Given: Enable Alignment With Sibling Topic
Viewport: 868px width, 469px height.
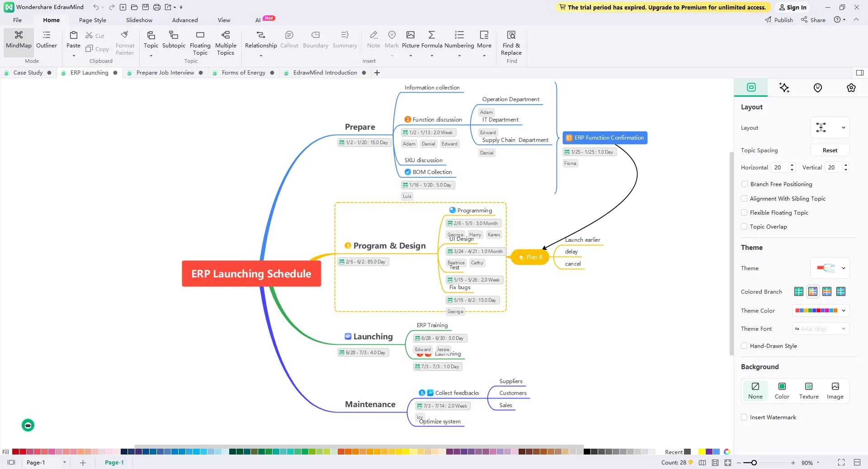Looking at the screenshot, I should point(744,198).
